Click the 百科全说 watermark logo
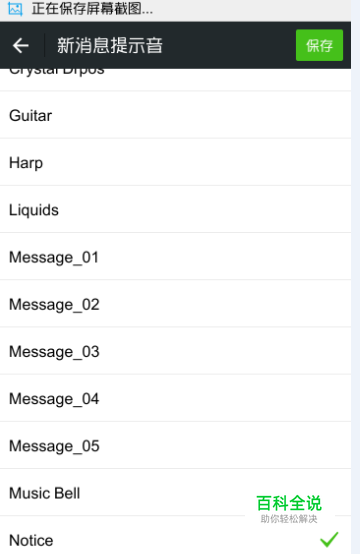360x554 pixels. point(289,503)
